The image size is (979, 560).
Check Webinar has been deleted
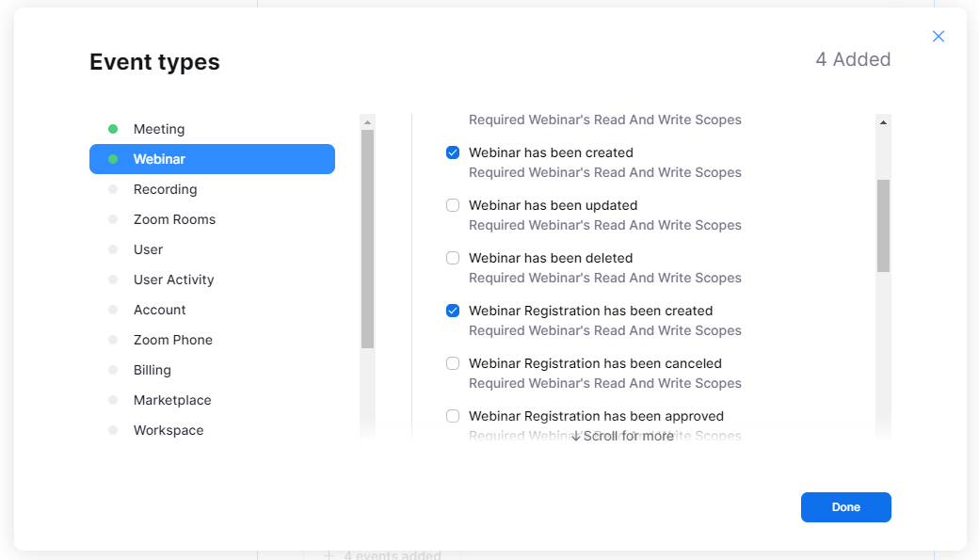453,258
